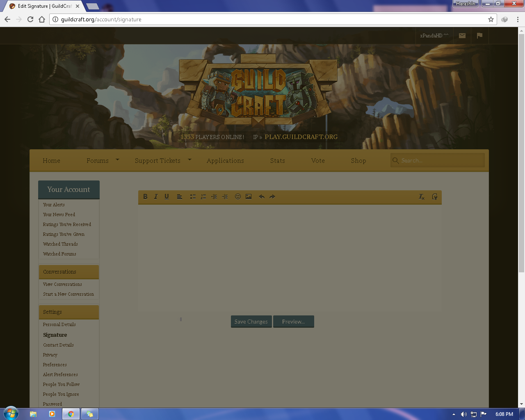The image size is (525, 420).
Task: Open View Conversations link
Action: click(62, 284)
